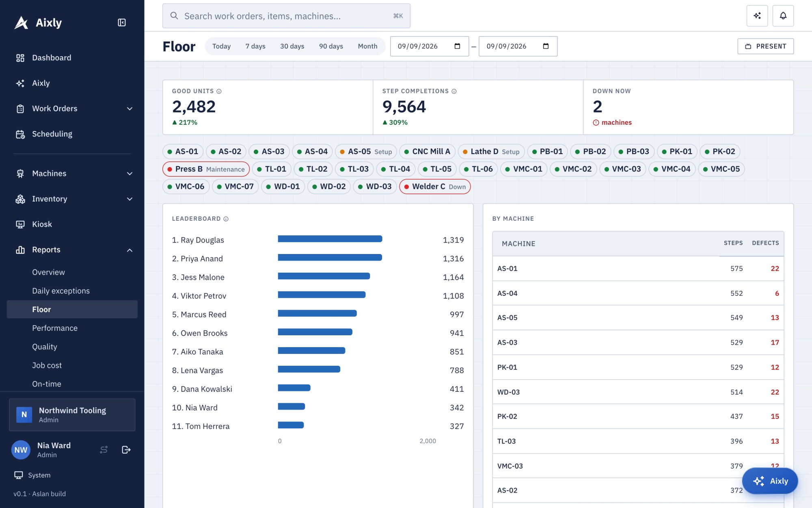Expand the Inventory menu chevron
812x508 pixels.
tap(130, 199)
